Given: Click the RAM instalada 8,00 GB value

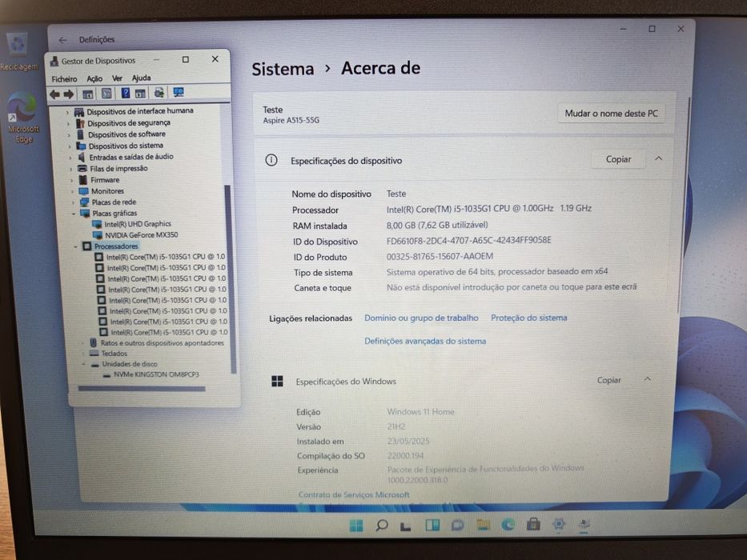Looking at the screenshot, I should 437,225.
